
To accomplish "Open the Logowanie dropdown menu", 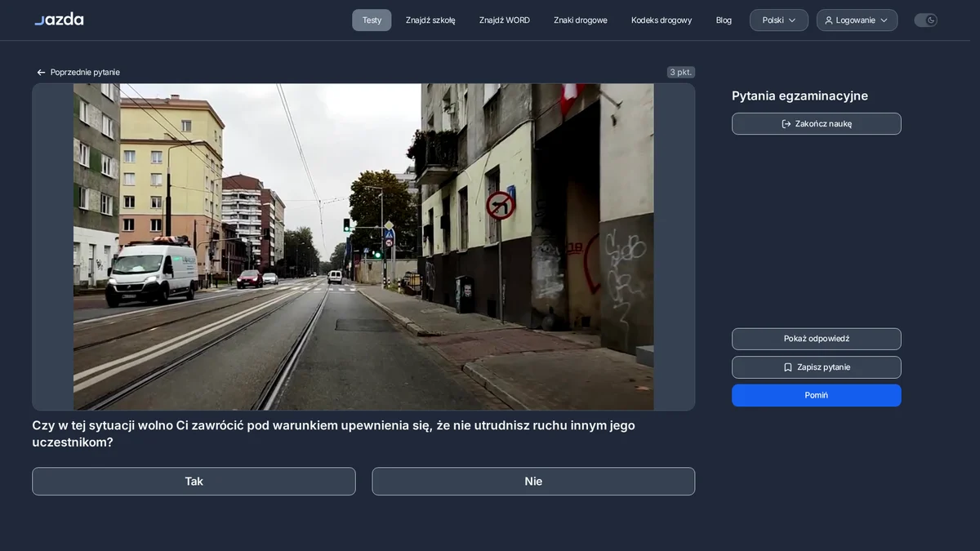I will (x=857, y=20).
